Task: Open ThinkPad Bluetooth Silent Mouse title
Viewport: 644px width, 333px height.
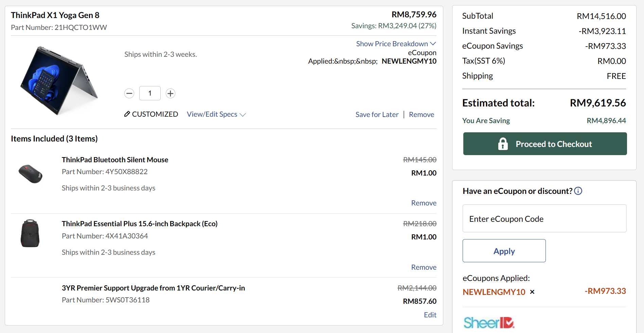Action: point(115,160)
